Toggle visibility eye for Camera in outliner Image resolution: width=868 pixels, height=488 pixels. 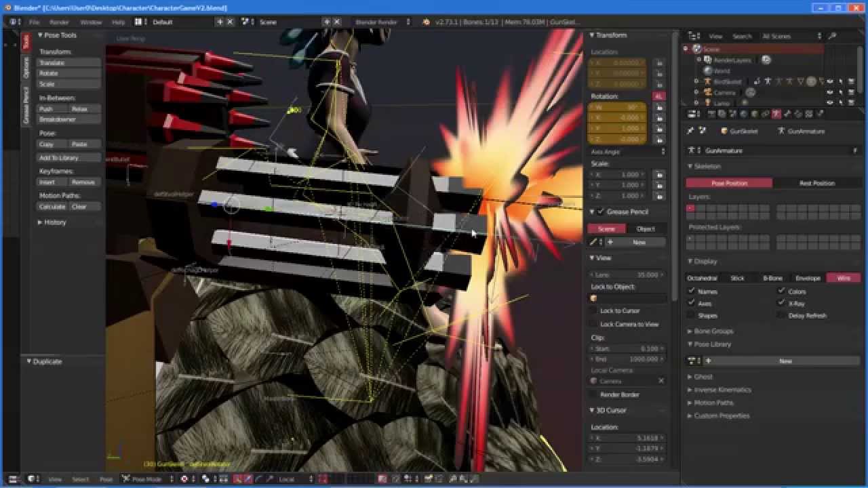point(829,92)
